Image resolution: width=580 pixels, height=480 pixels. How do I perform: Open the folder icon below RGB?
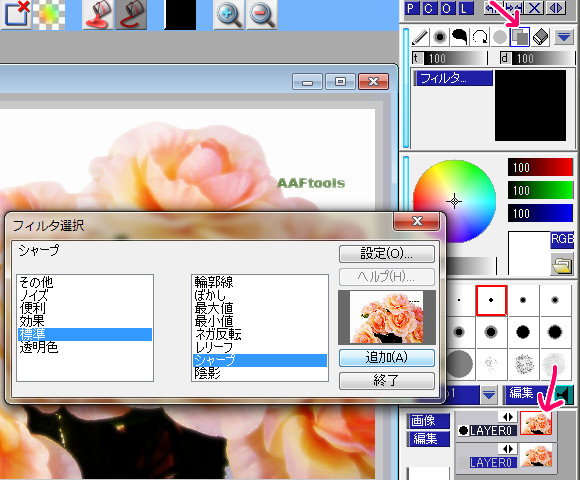[562, 264]
